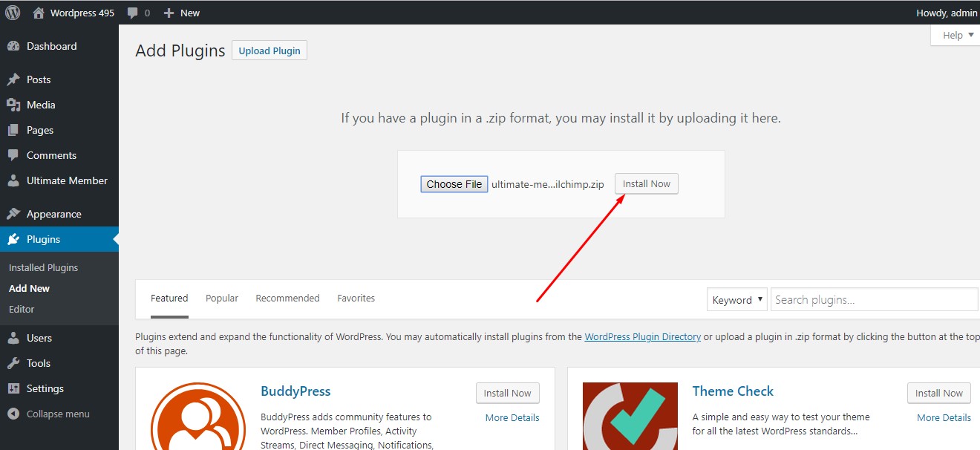980x450 pixels.
Task: Open the plugin Editor submenu item
Action: point(22,309)
